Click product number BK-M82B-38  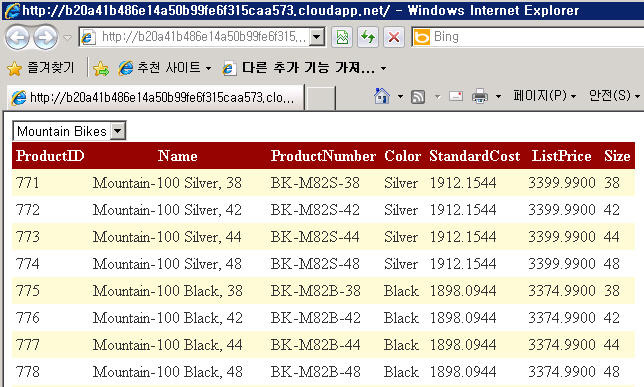click(x=315, y=290)
